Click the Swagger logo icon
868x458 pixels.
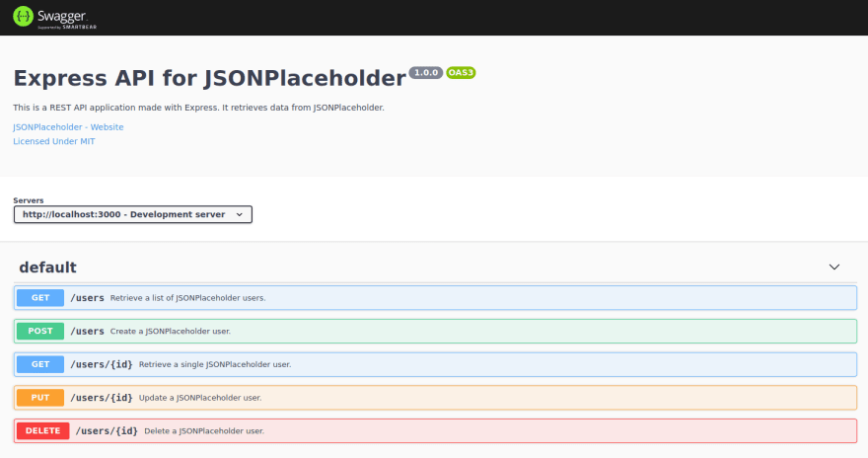pos(23,17)
